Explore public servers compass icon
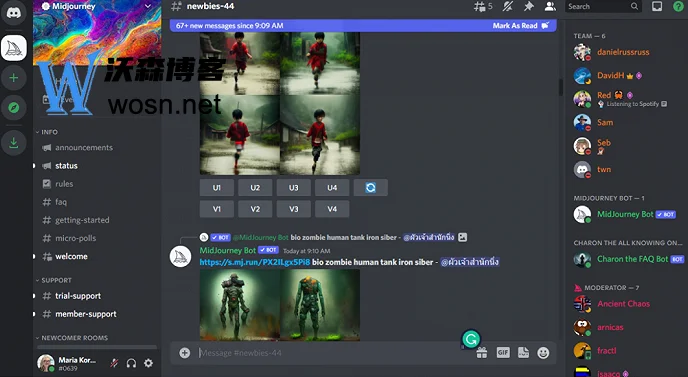The height and width of the screenshot is (377, 688). pos(14,108)
